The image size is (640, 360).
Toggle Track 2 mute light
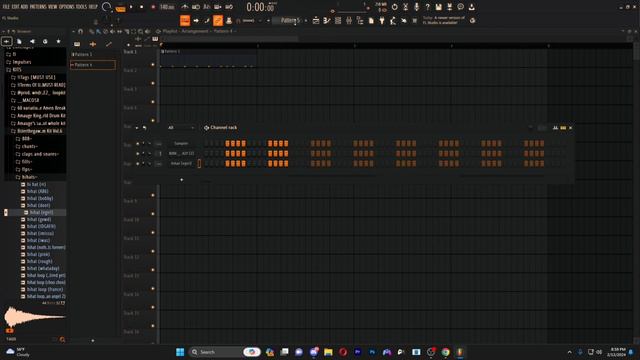click(x=153, y=83)
